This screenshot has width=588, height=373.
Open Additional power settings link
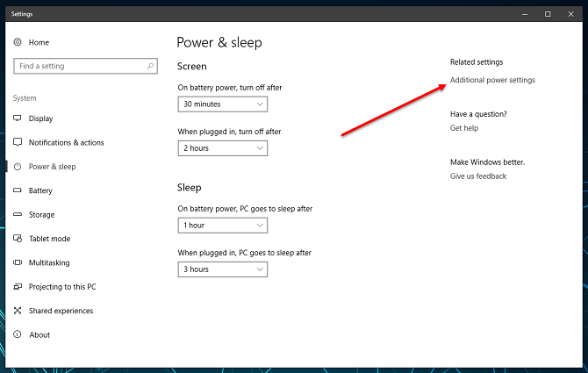pyautogui.click(x=492, y=81)
